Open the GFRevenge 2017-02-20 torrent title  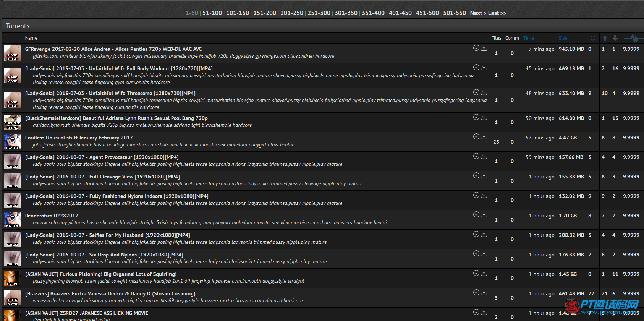(x=113, y=49)
